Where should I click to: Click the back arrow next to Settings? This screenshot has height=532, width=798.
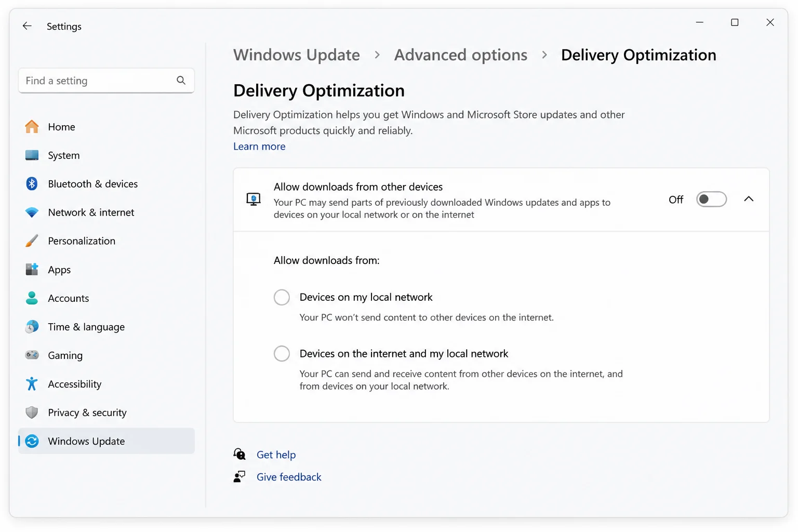coord(27,26)
